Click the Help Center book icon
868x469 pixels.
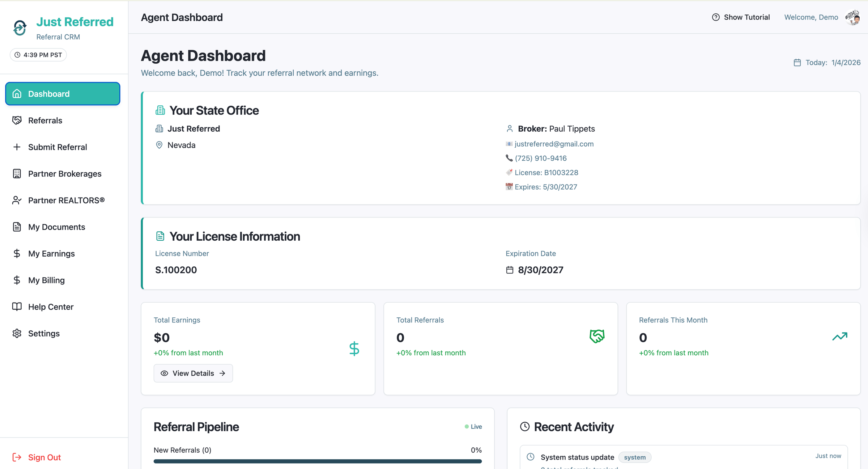click(x=17, y=307)
